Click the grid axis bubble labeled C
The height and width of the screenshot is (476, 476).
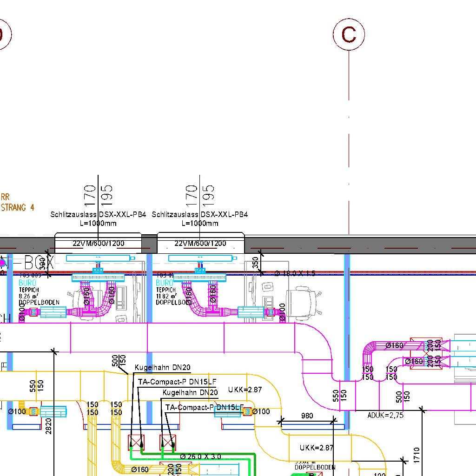pyautogui.click(x=349, y=34)
